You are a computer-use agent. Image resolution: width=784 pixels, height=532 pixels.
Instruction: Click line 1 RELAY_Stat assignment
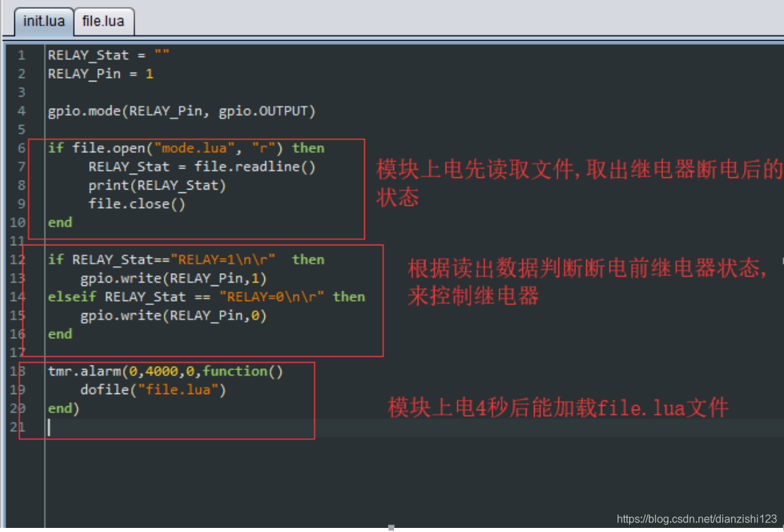coord(109,55)
